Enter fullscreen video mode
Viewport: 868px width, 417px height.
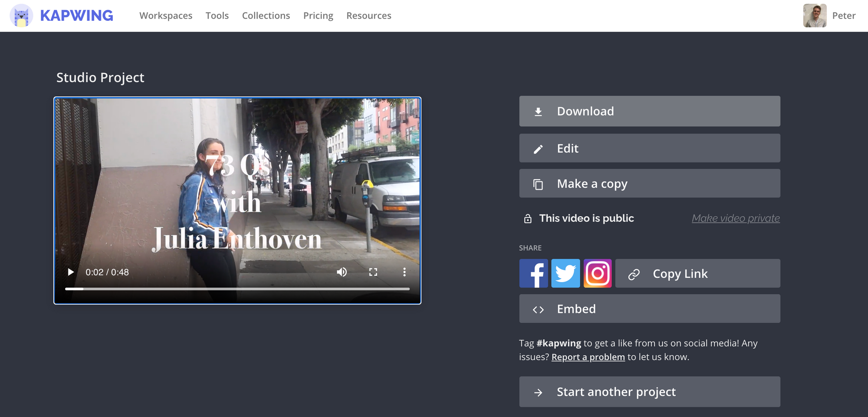[x=373, y=272]
